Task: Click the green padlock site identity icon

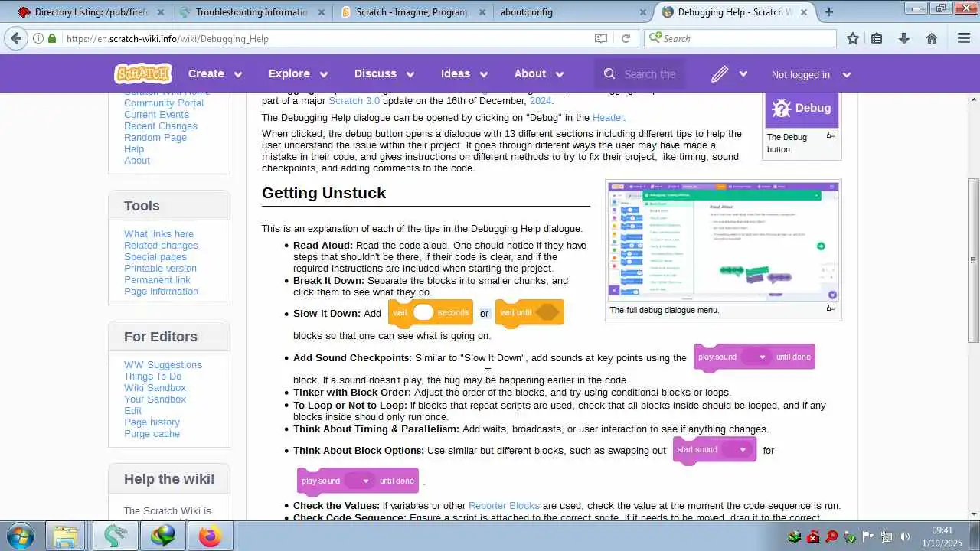Action: coord(52,38)
